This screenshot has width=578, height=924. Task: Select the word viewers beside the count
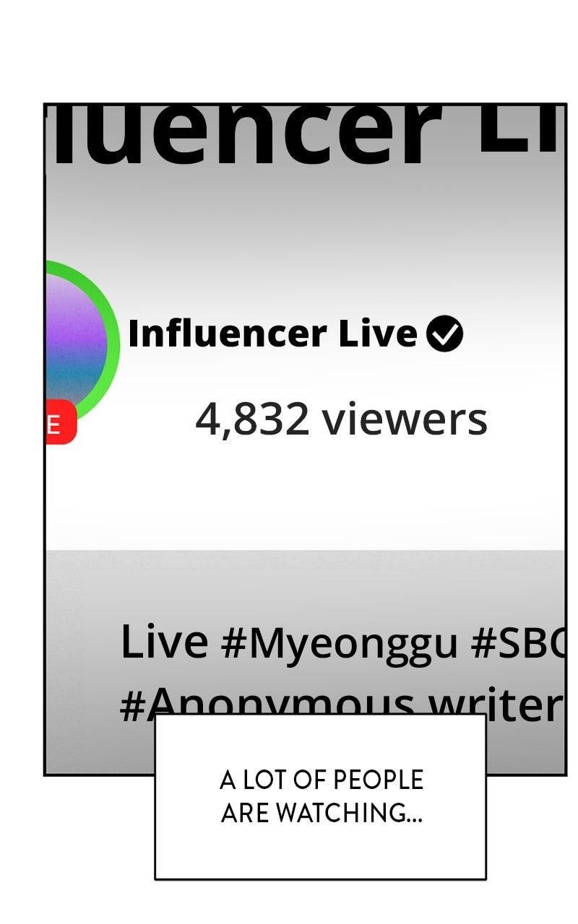click(405, 419)
